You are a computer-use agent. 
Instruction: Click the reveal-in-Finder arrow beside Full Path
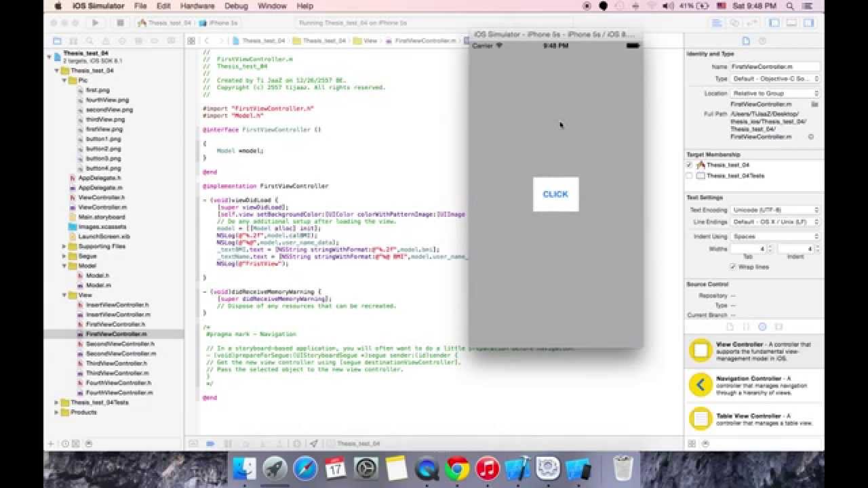pos(811,137)
